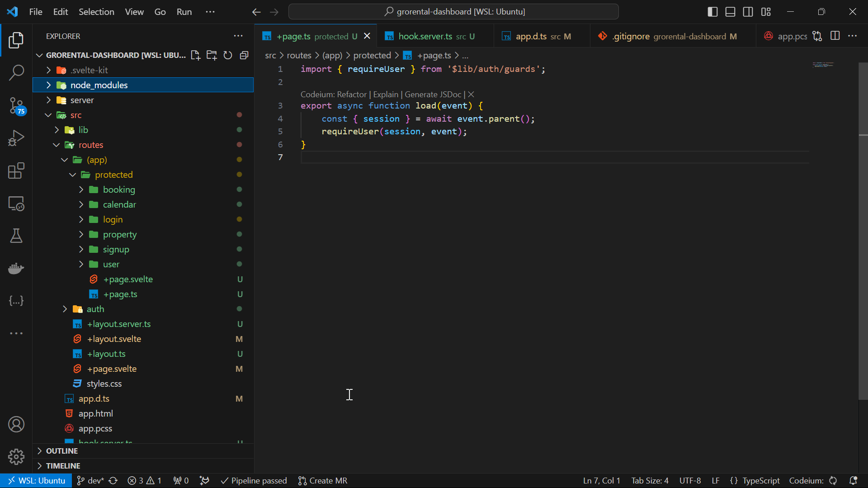The height and width of the screenshot is (488, 868).
Task: Open the Extensions view
Action: [x=16, y=171]
